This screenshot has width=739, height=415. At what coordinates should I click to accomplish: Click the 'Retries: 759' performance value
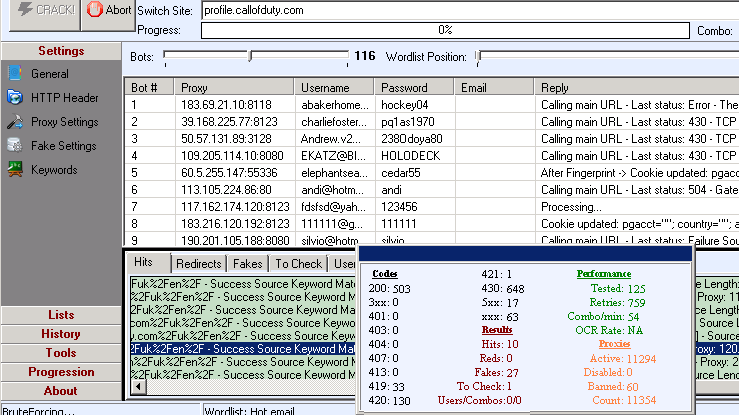tap(617, 302)
